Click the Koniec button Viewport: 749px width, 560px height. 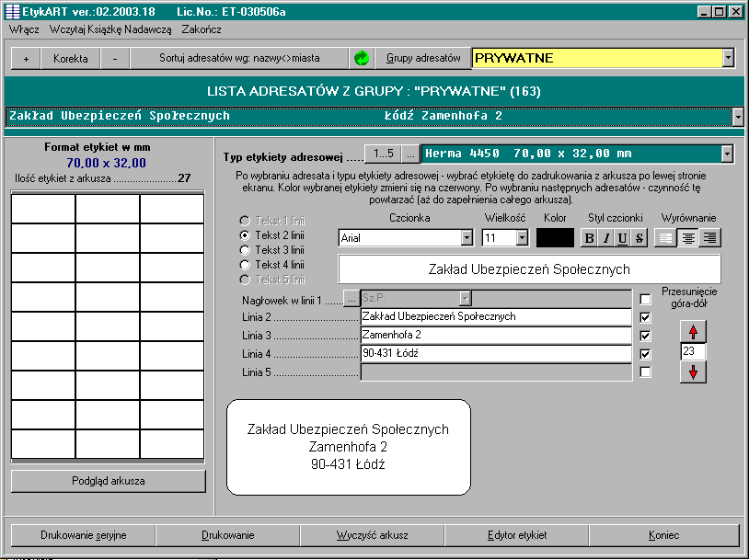[664, 535]
